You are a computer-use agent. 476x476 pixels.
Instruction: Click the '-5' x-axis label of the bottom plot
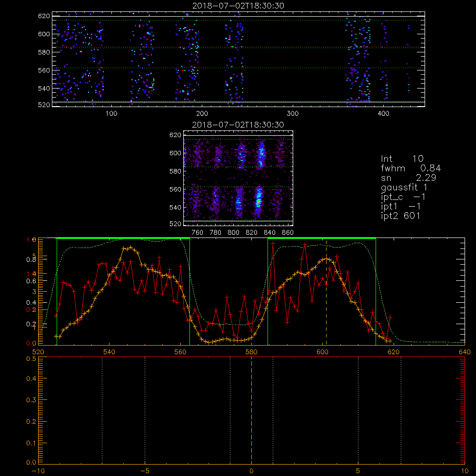click(145, 471)
